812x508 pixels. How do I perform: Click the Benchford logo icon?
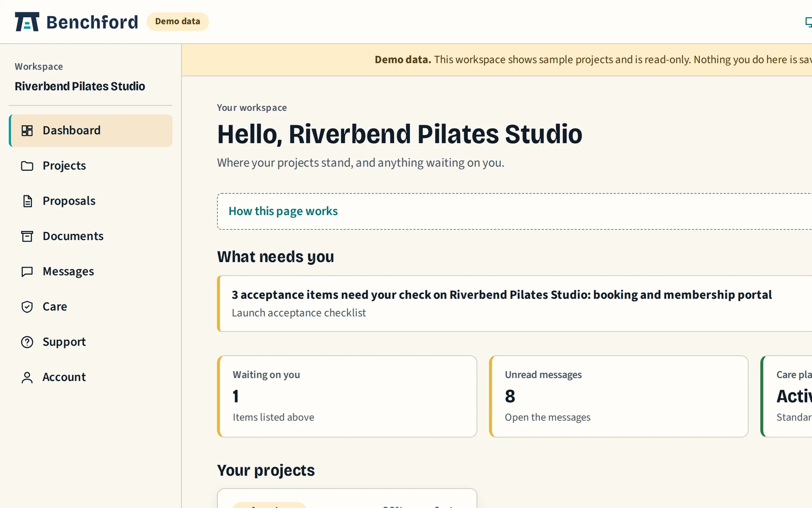tap(27, 22)
